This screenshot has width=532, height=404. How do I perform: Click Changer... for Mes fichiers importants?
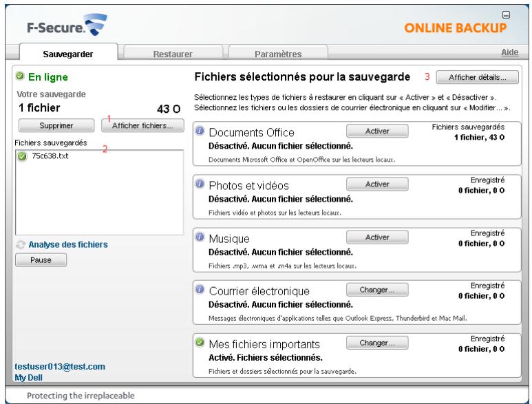(377, 343)
